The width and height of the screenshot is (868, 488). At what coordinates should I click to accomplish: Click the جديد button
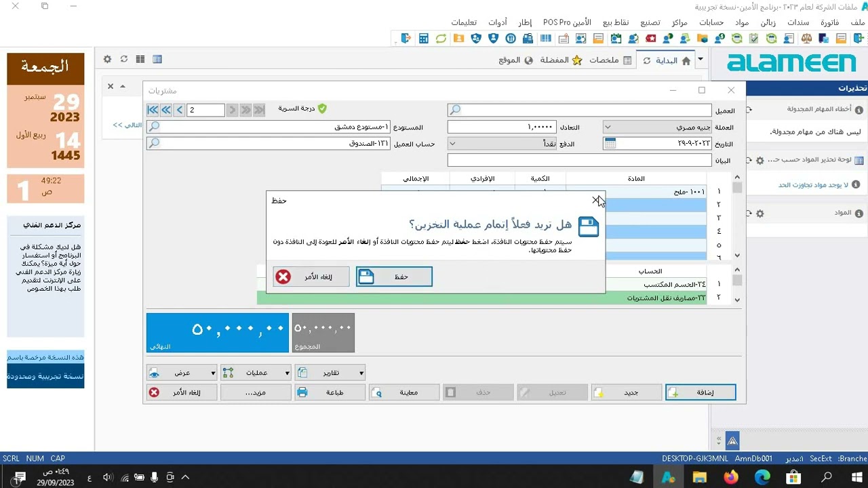[x=627, y=392]
